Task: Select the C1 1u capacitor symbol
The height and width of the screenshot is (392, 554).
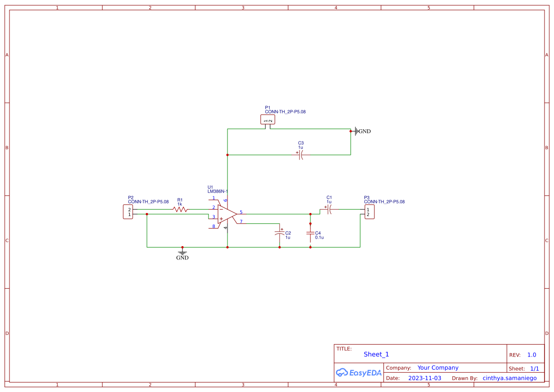Action: tap(329, 210)
